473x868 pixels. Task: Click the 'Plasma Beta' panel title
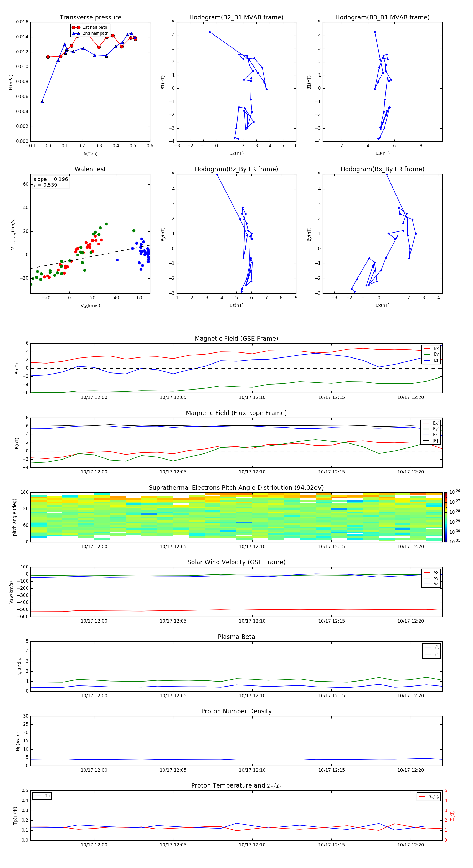point(236,637)
